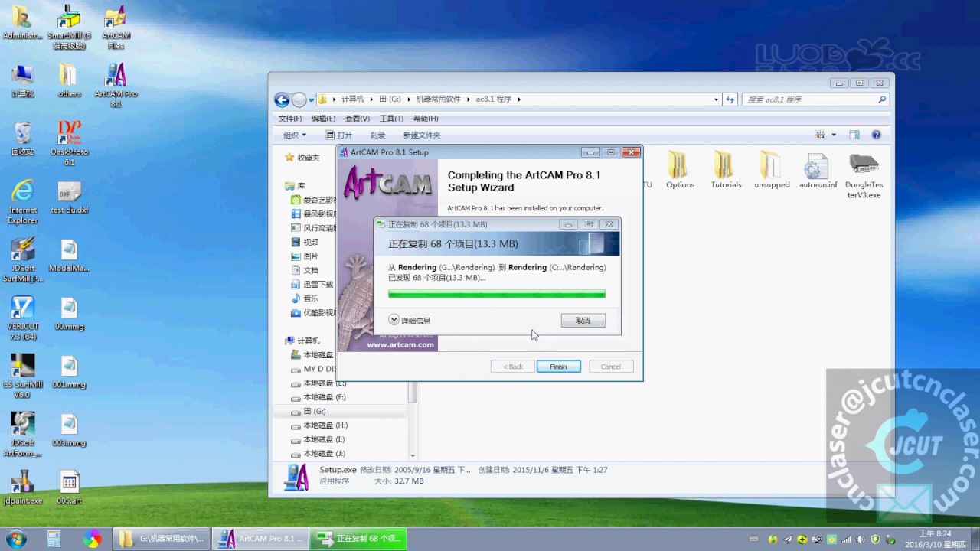The height and width of the screenshot is (551, 980).
Task: Click the navigation pane scrollbar
Action: [x=413, y=393]
